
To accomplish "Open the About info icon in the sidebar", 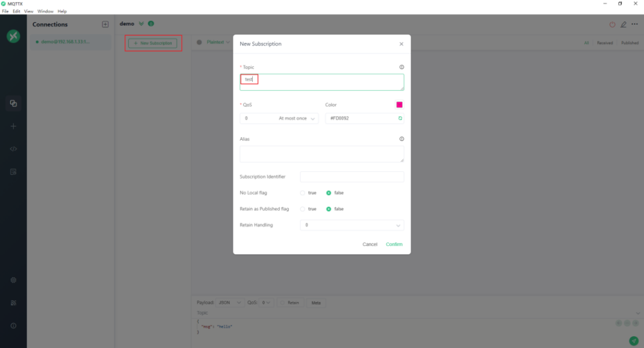I will coord(13,326).
